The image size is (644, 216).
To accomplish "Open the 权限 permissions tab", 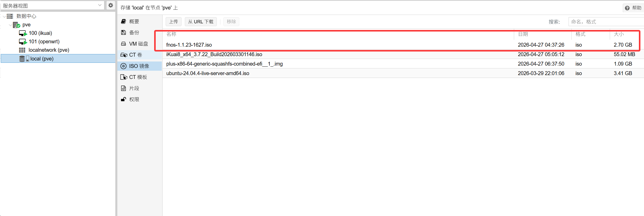I will (x=134, y=99).
